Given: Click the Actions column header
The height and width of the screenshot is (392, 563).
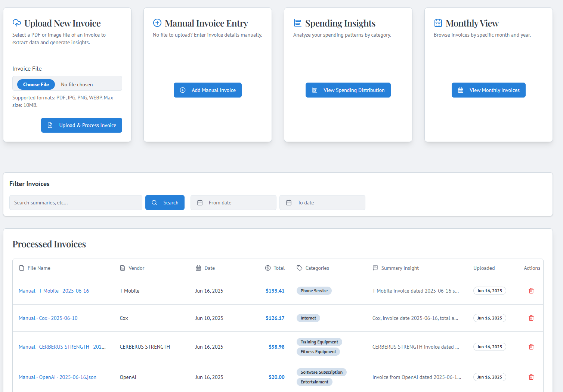Looking at the screenshot, I should click(x=532, y=268).
